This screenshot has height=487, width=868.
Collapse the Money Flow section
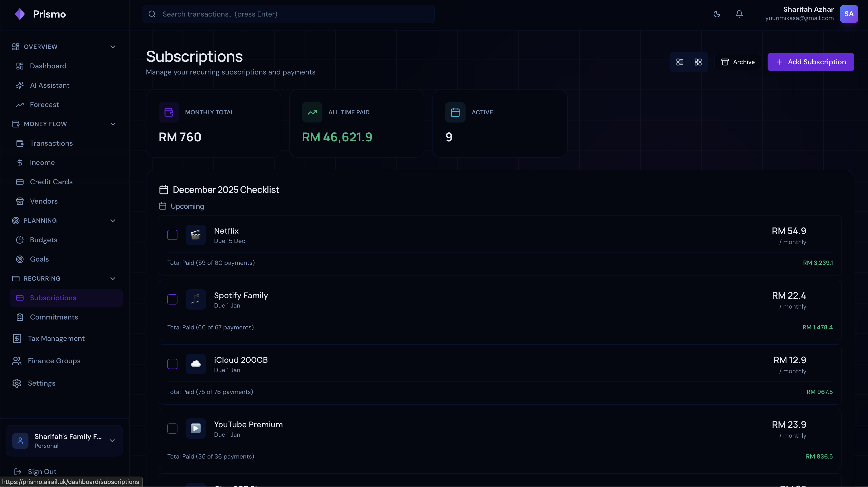coord(113,124)
